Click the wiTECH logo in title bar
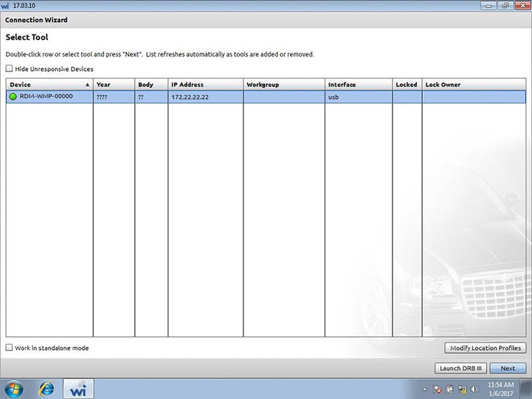 coord(5,6)
